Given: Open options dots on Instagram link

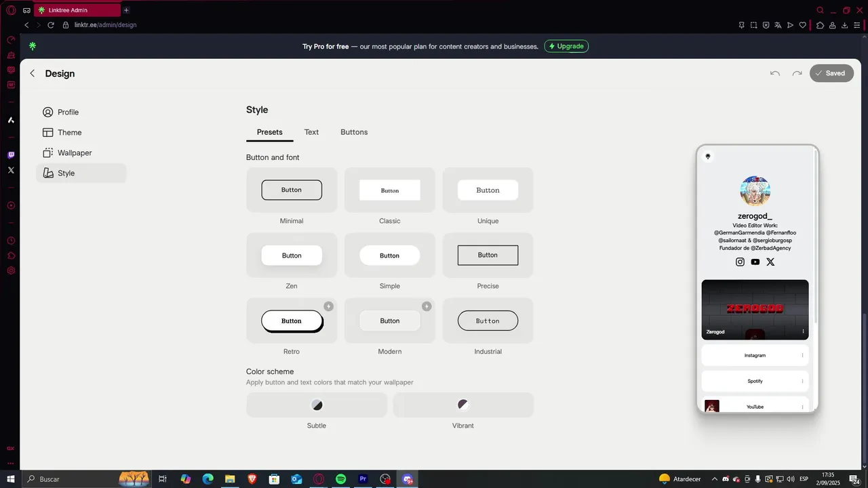Looking at the screenshot, I should 802,355.
